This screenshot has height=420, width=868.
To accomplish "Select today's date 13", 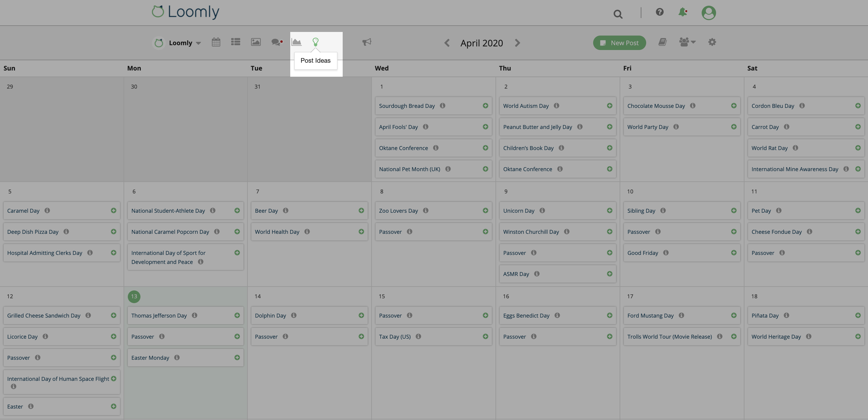I will pos(134,296).
